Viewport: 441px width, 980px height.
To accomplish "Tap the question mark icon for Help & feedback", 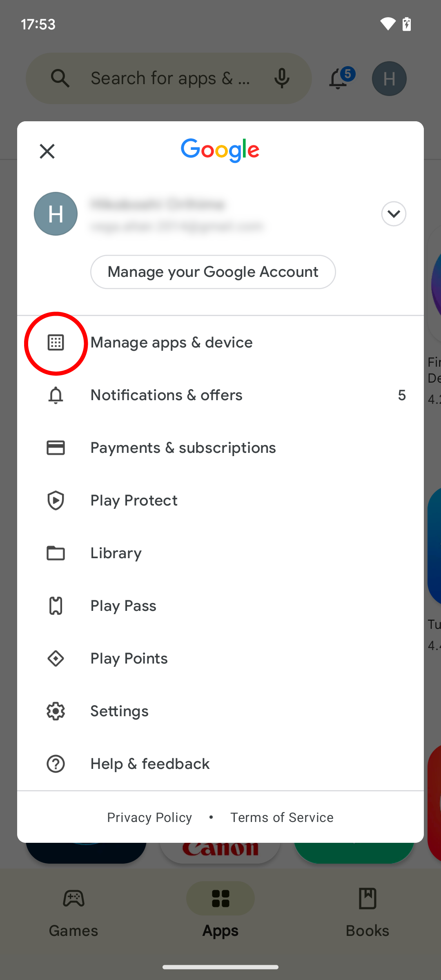I will 56,764.
